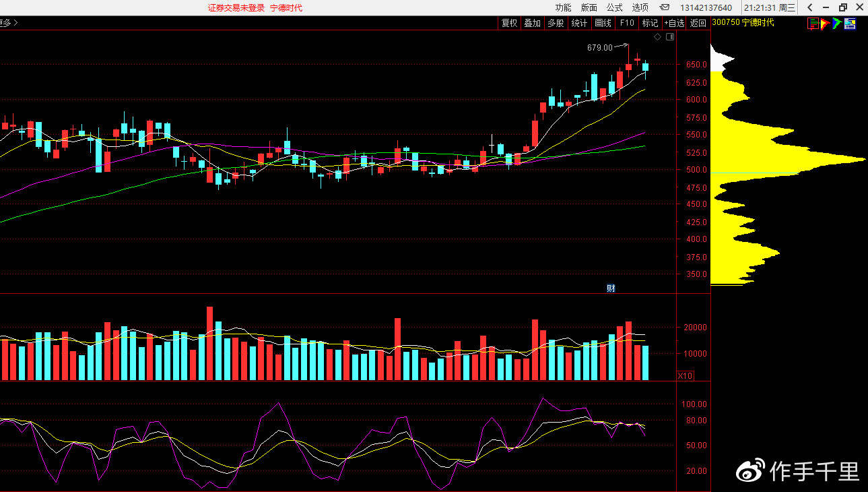Click the X10 volume scale box
868x492 pixels.
coord(685,375)
